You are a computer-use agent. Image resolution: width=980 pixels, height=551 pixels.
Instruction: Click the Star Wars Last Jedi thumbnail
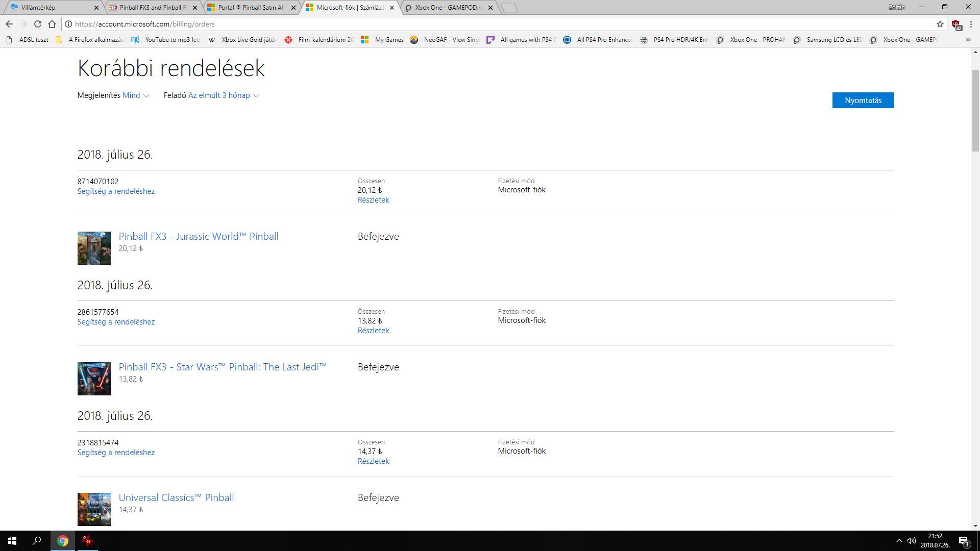94,379
